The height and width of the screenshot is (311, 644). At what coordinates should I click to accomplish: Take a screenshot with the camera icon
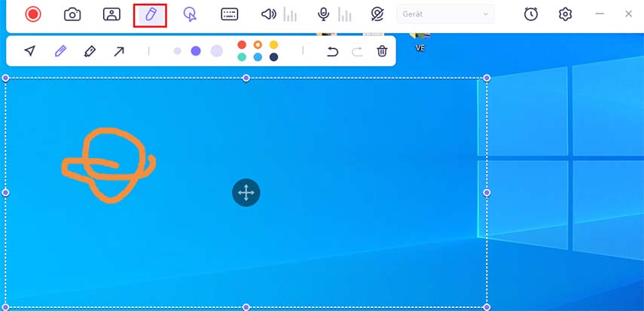click(72, 14)
